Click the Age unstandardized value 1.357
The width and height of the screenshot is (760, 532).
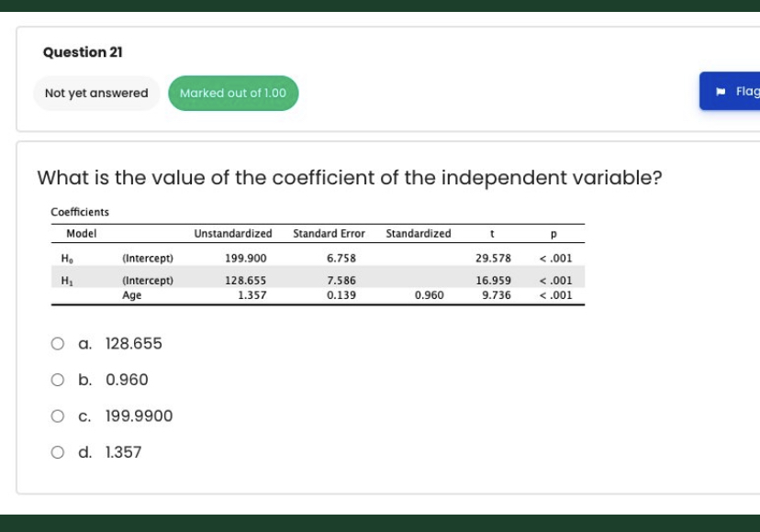(x=252, y=295)
